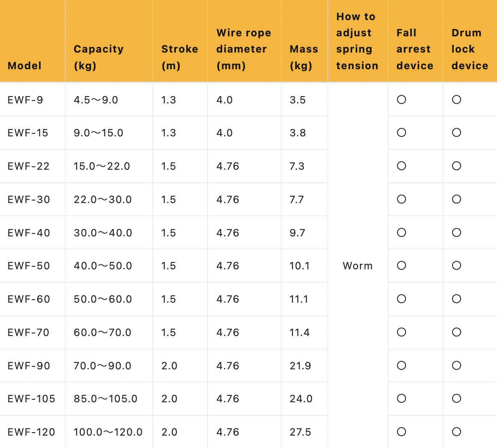Click the drum lock circle for EWF-15
This screenshot has width=497, height=448.
point(456,133)
